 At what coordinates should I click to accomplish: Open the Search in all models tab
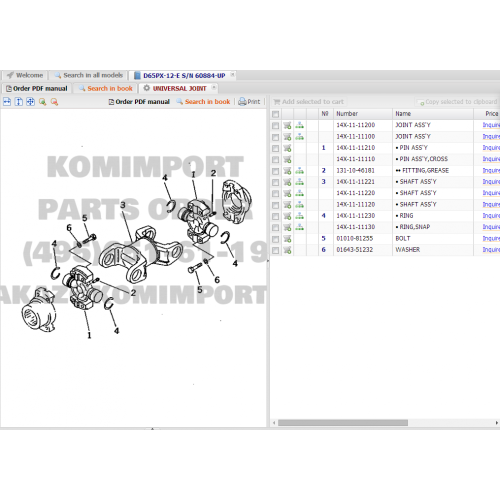pyautogui.click(x=89, y=75)
